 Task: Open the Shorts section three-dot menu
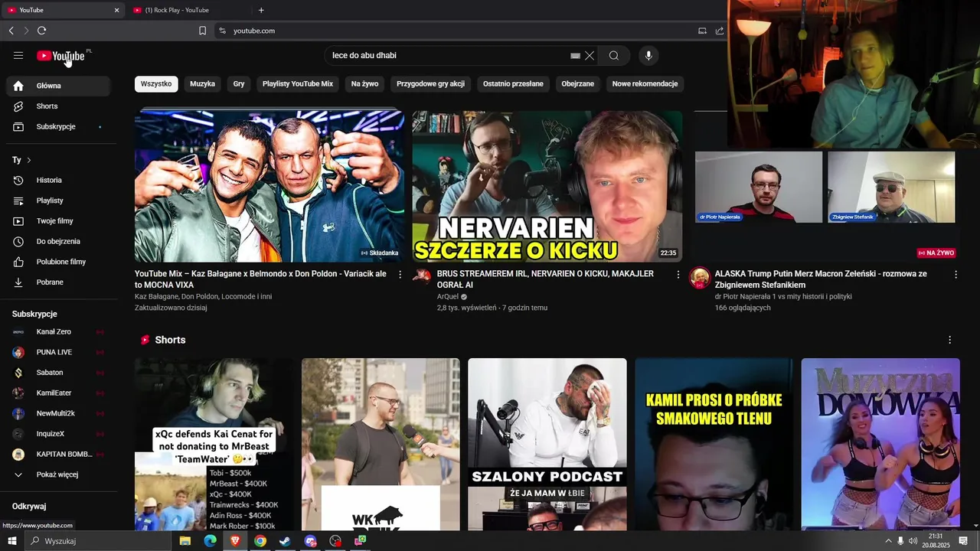click(x=950, y=340)
